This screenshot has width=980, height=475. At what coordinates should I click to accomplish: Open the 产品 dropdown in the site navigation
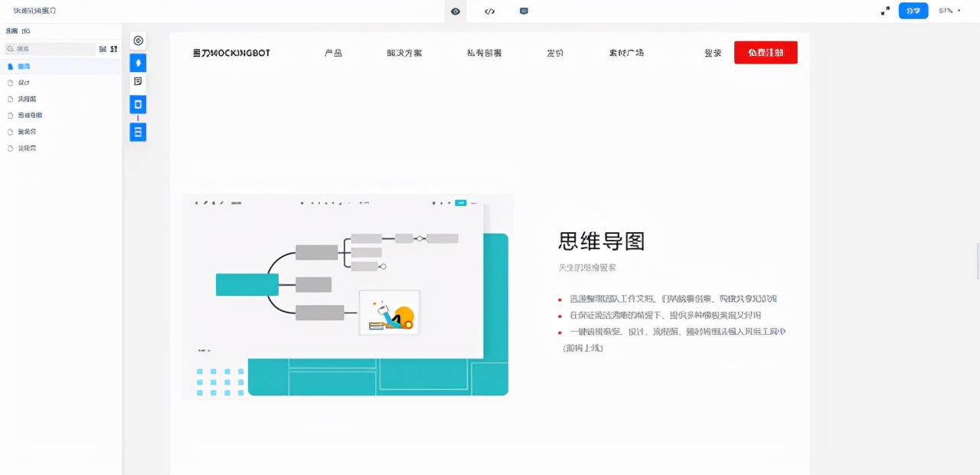tap(332, 53)
